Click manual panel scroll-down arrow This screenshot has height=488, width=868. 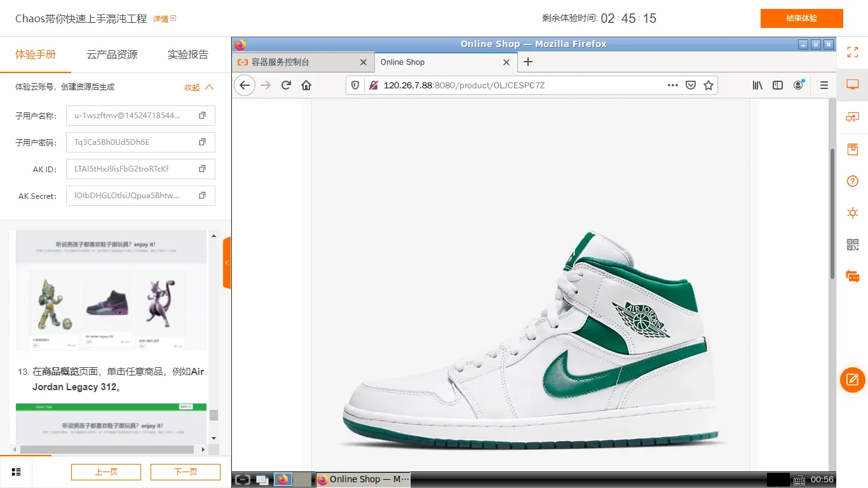(x=214, y=438)
